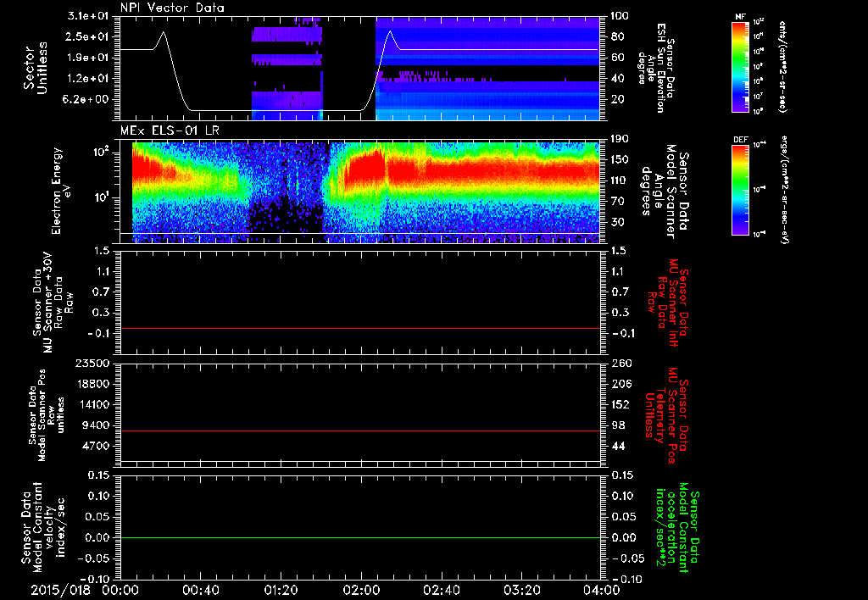Click the Model Scanner Angle degrees label
This screenshot has width=868, height=600.
[665, 192]
